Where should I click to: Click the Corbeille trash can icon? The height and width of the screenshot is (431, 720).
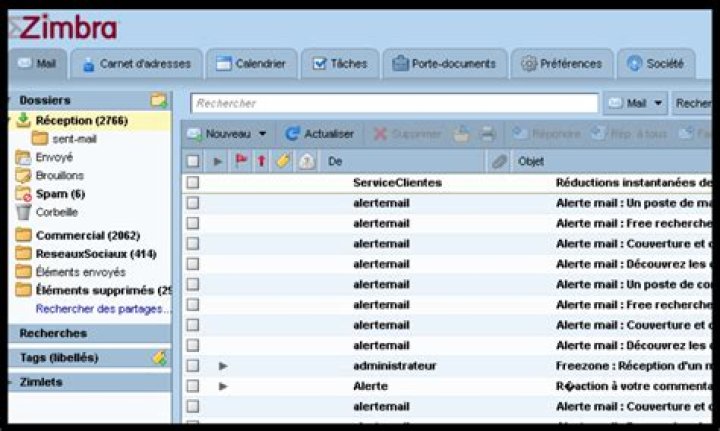click(23, 212)
